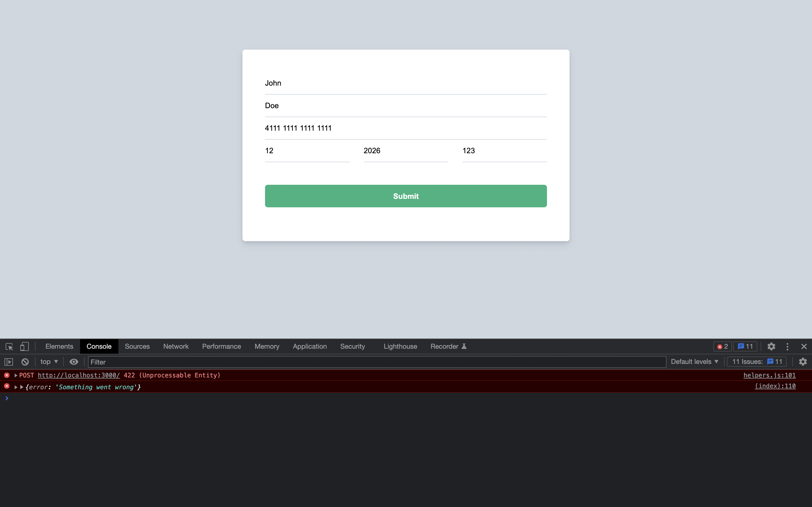The width and height of the screenshot is (812, 507).
Task: Open console settings gear at right
Action: pyautogui.click(x=803, y=362)
